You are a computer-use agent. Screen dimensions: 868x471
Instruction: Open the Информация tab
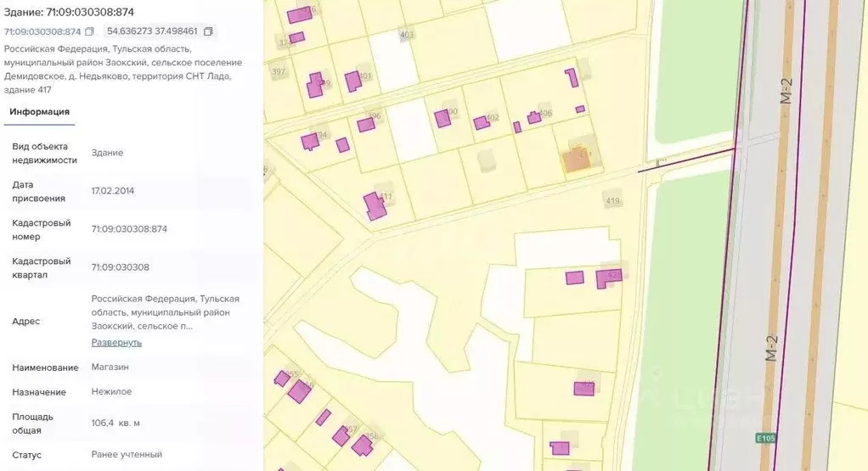(39, 111)
